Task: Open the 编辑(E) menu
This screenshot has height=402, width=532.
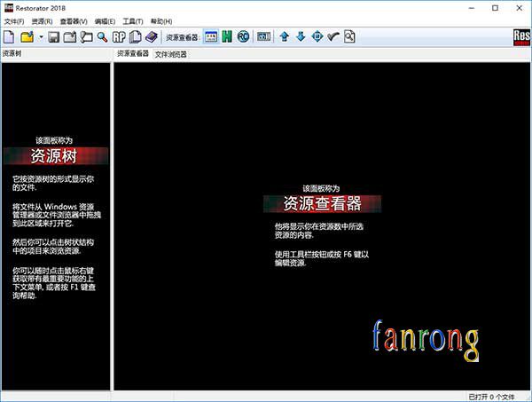Action: pyautogui.click(x=105, y=21)
